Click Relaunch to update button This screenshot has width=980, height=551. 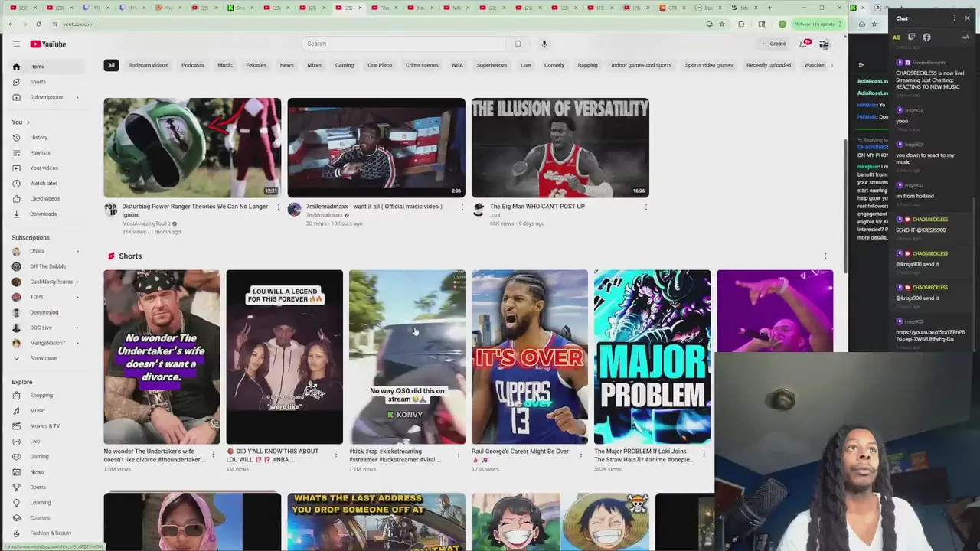click(816, 24)
